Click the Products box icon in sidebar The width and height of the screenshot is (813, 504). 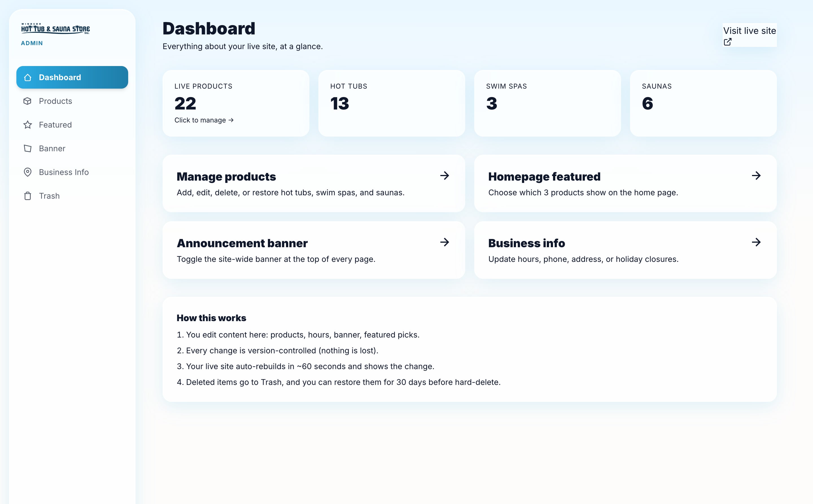[x=28, y=101]
